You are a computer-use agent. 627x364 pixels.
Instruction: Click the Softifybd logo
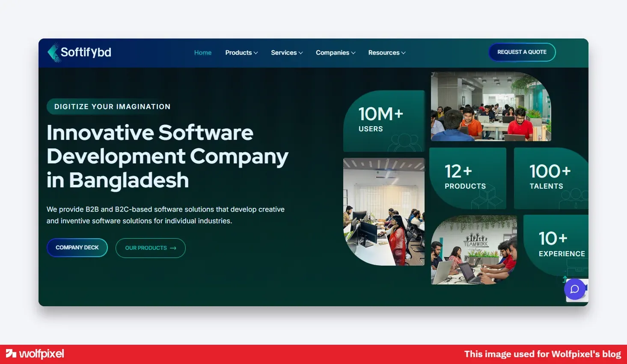coord(80,53)
